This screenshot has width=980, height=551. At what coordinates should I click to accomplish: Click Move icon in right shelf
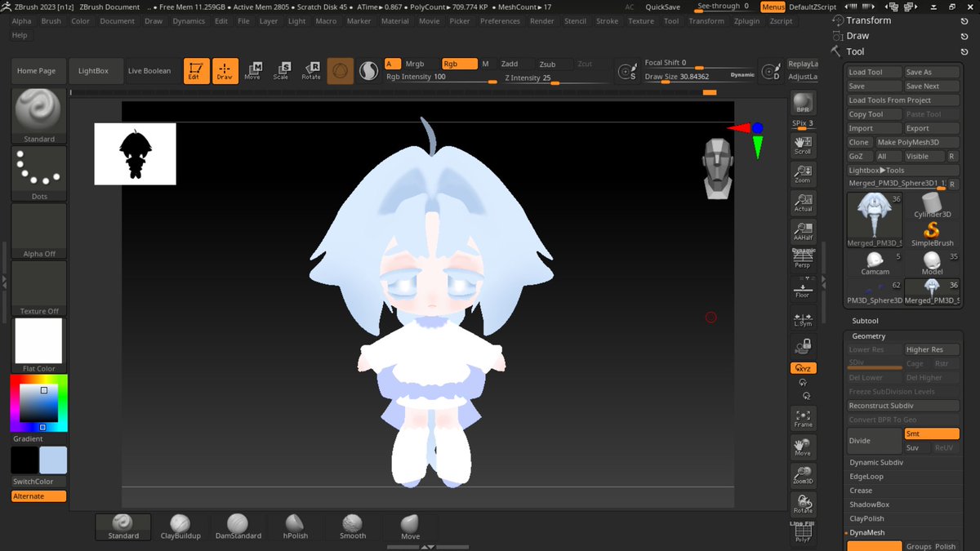(803, 447)
